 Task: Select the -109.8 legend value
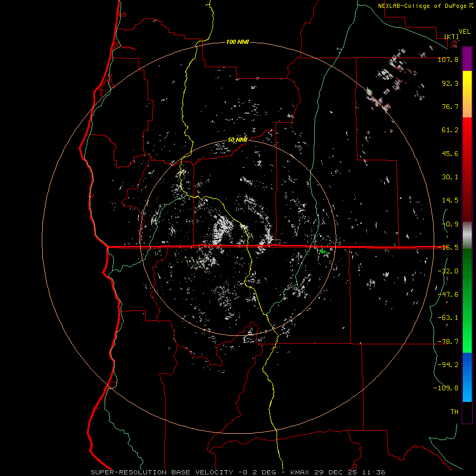446,388
